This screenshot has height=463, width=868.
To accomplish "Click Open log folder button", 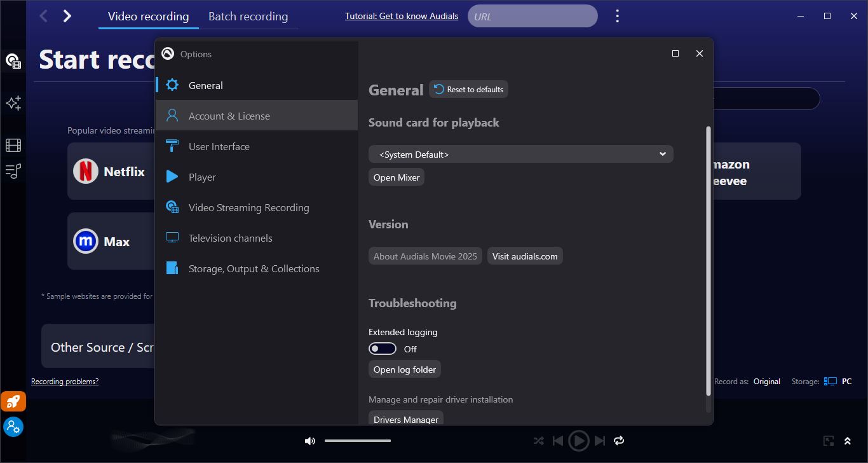I will pos(405,370).
